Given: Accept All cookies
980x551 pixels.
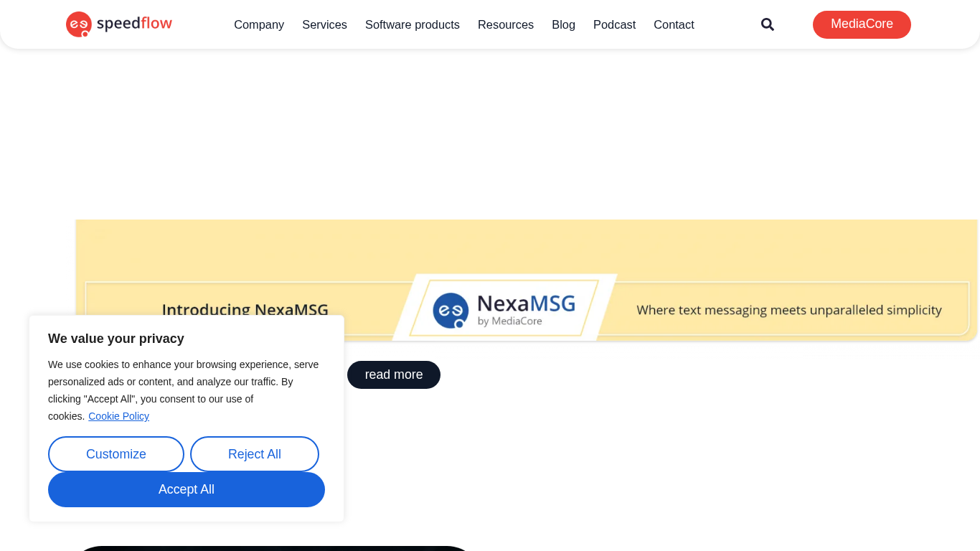Looking at the screenshot, I should [x=187, y=489].
